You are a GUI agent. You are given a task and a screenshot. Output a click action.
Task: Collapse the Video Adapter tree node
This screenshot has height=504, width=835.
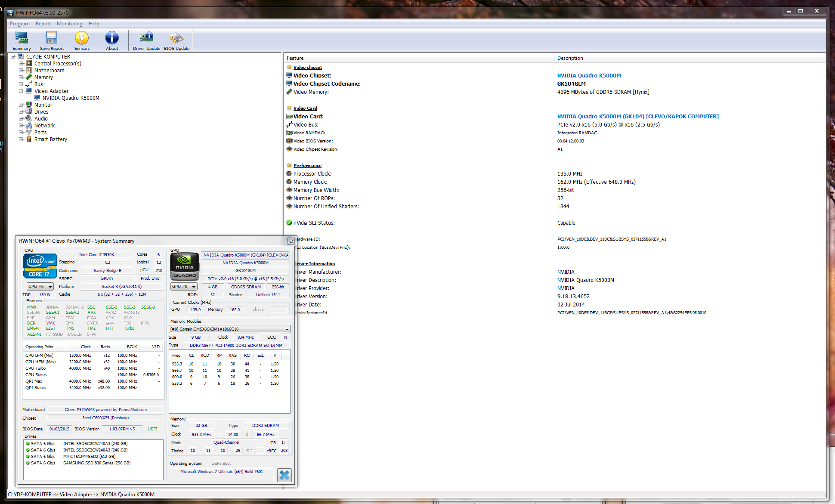[21, 91]
